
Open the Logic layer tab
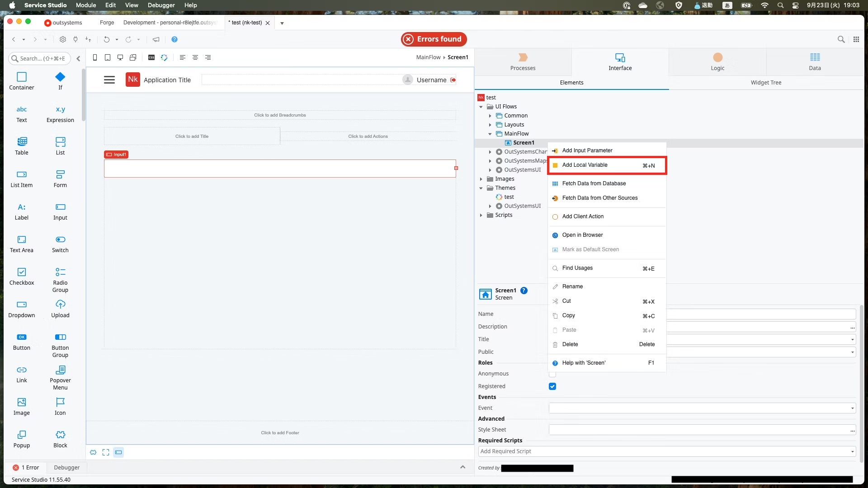coord(717,61)
